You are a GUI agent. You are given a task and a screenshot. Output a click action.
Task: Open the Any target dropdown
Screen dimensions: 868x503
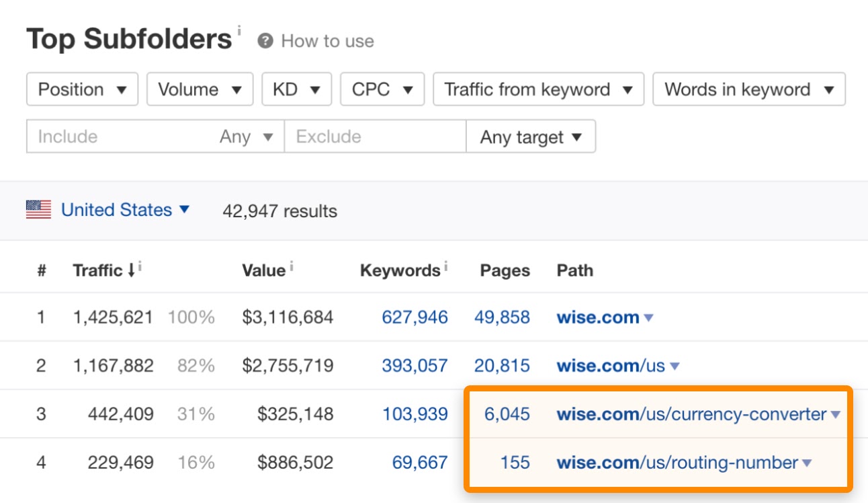point(530,137)
